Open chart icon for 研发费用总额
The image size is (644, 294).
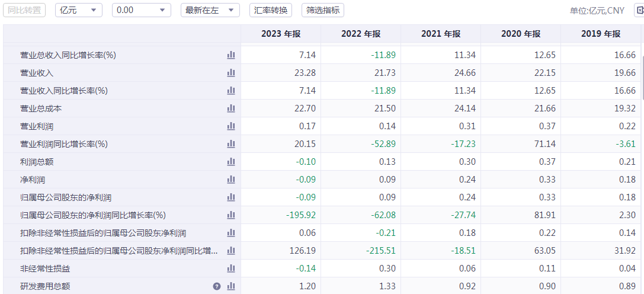pos(231,286)
